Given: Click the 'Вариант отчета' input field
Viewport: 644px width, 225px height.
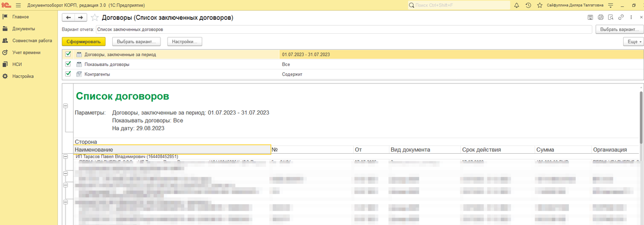Looking at the screenshot, I should click(343, 29).
